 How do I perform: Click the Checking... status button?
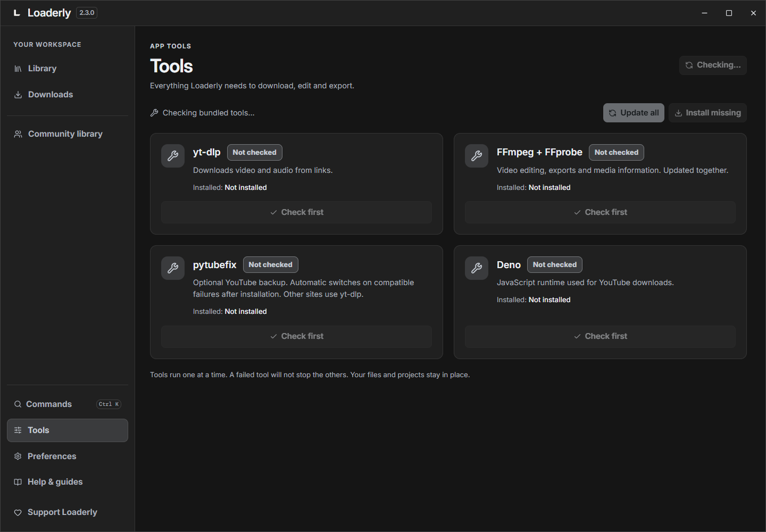(x=713, y=65)
